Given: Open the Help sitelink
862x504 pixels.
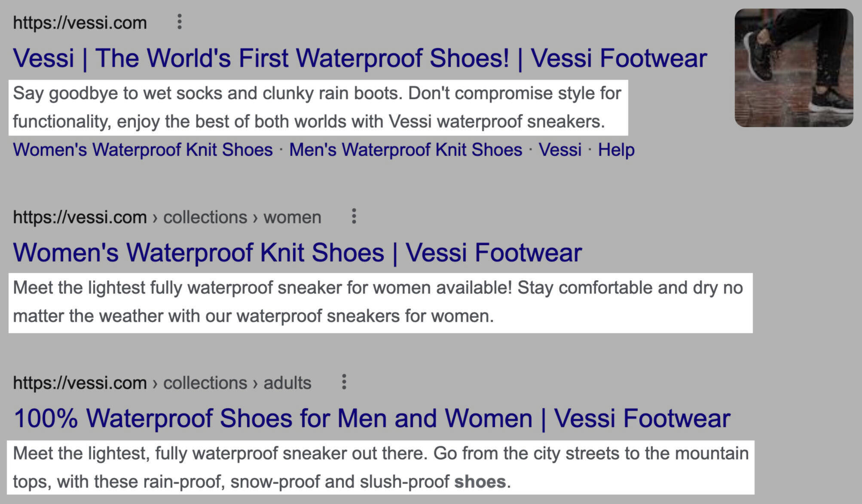Looking at the screenshot, I should pyautogui.click(x=616, y=150).
